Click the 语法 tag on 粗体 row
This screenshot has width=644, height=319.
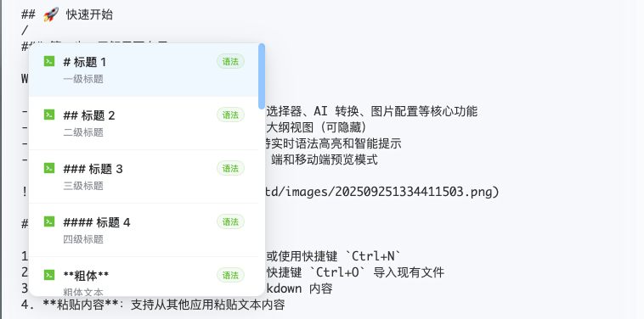click(230, 275)
